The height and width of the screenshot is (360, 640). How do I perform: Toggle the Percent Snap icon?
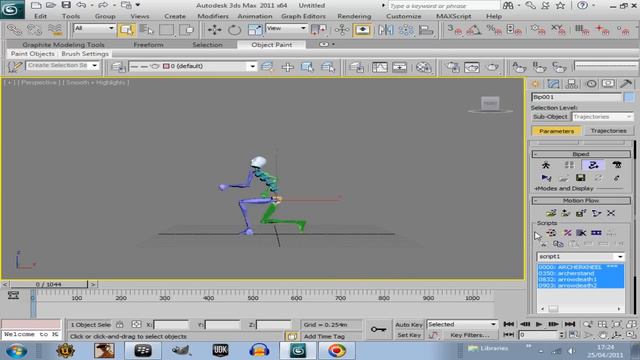coord(494,30)
